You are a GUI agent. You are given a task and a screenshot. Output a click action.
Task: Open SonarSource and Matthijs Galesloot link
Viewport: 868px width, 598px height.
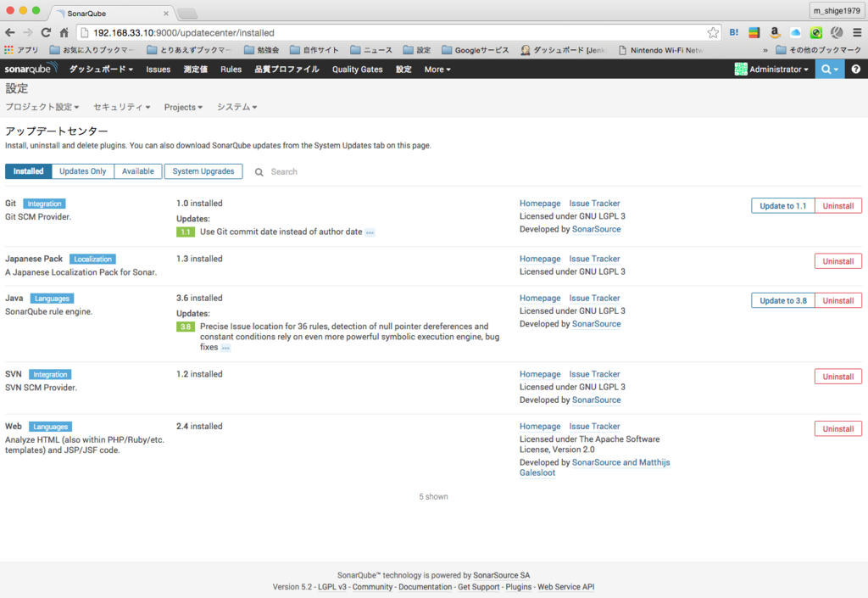[594, 467]
